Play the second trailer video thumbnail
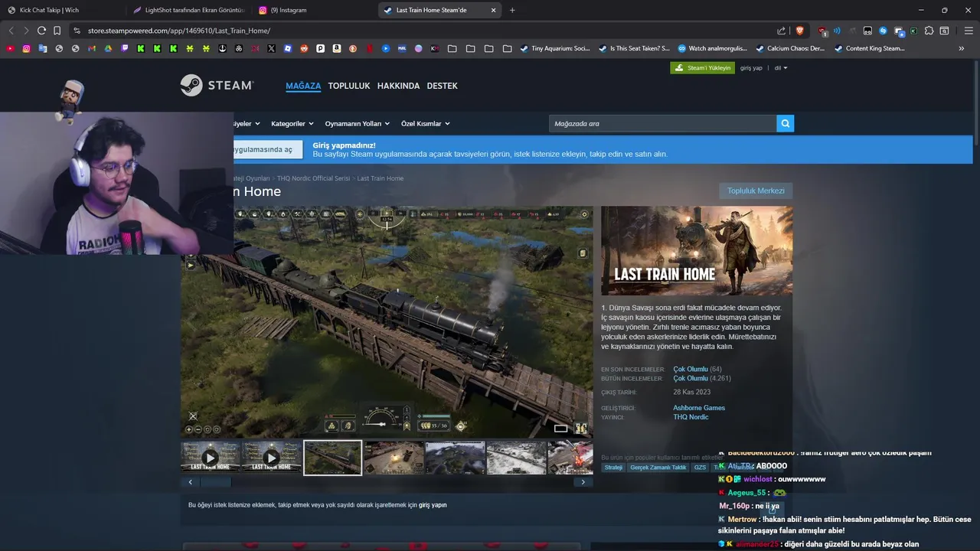Screen dimensions: 980x551 point(271,458)
